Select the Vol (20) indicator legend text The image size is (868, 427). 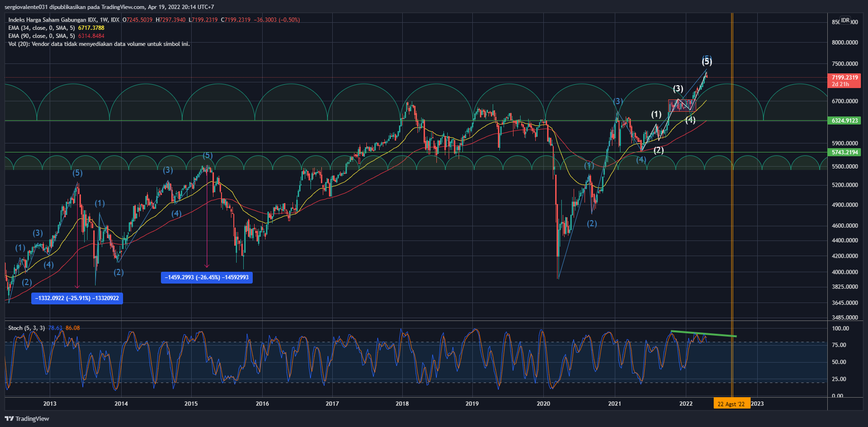[x=99, y=44]
